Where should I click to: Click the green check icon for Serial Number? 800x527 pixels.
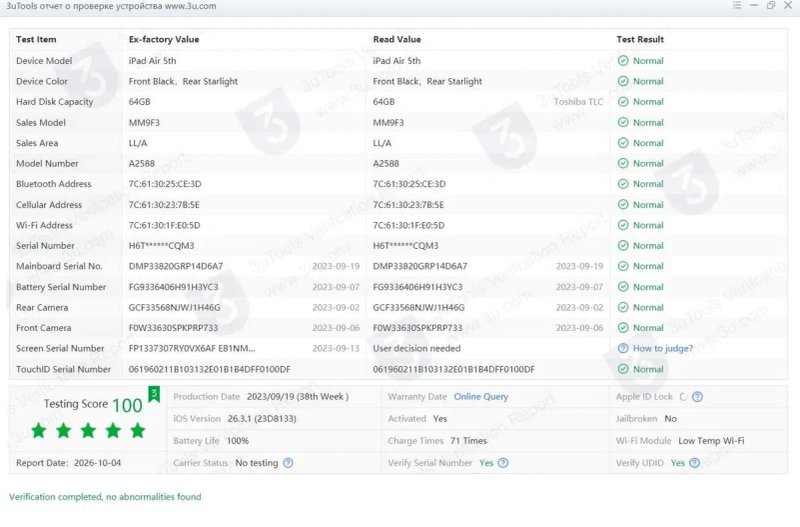tap(623, 245)
